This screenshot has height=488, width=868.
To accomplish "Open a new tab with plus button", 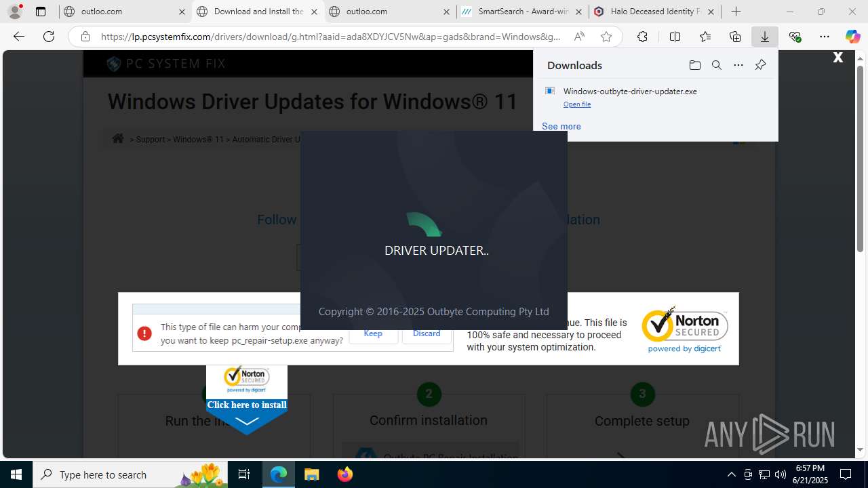I will tap(736, 12).
